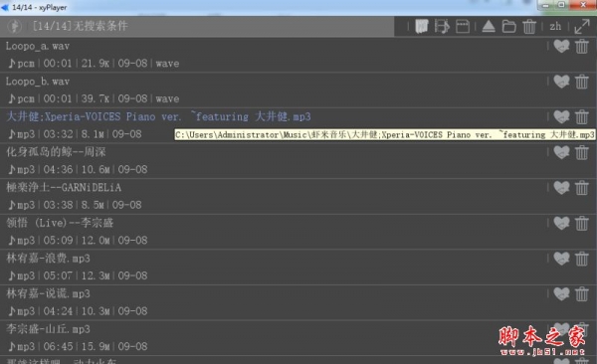This screenshot has height=364, width=597.
Task: Select the track 化身孤岛的鲸--周深
Action: [56, 152]
